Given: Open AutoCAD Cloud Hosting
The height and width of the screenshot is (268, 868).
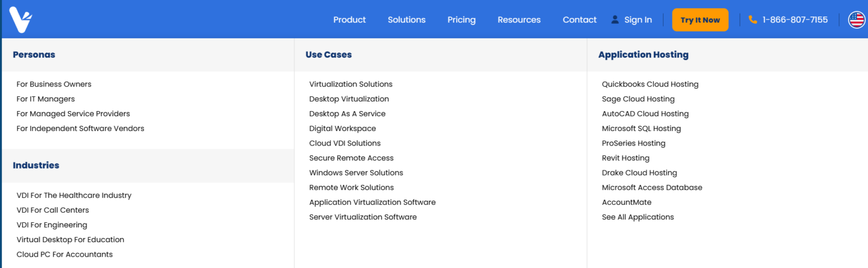Looking at the screenshot, I should point(645,113).
